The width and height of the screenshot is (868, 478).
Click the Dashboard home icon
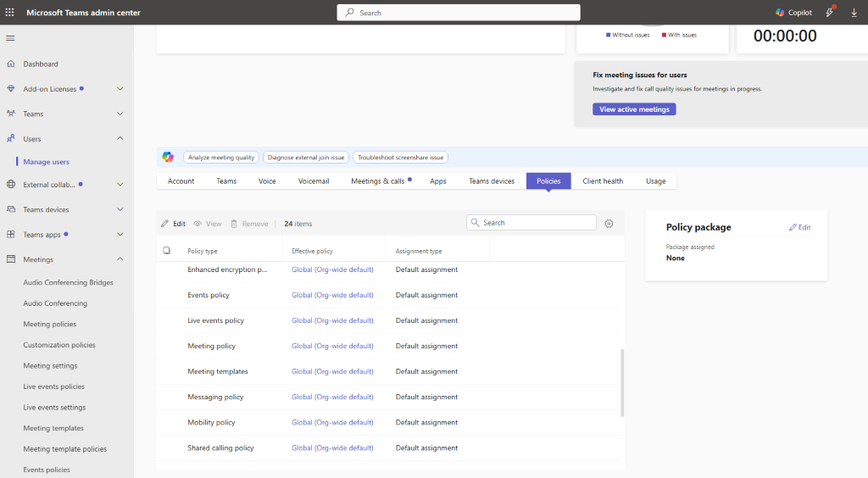pyautogui.click(x=10, y=64)
